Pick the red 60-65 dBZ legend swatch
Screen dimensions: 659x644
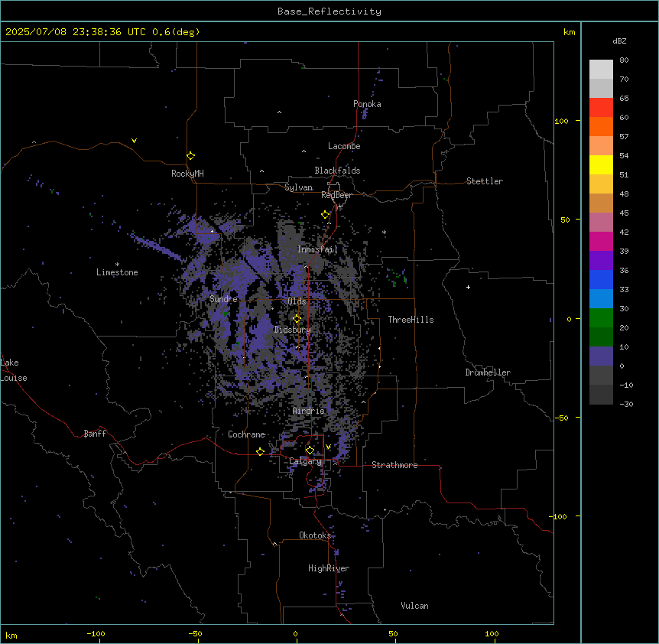601,108
